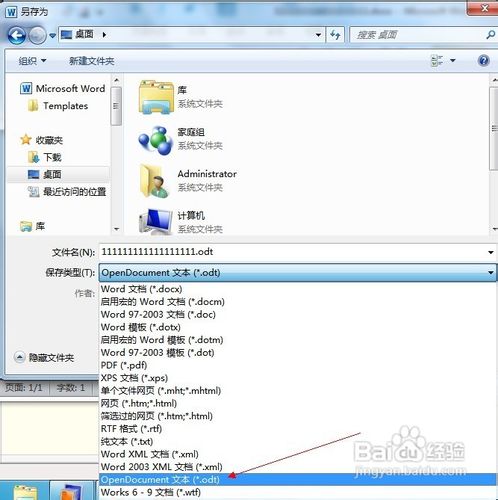498x500 pixels.
Task: Choose RTF 格式 (*.rtf)
Action: pos(297,429)
